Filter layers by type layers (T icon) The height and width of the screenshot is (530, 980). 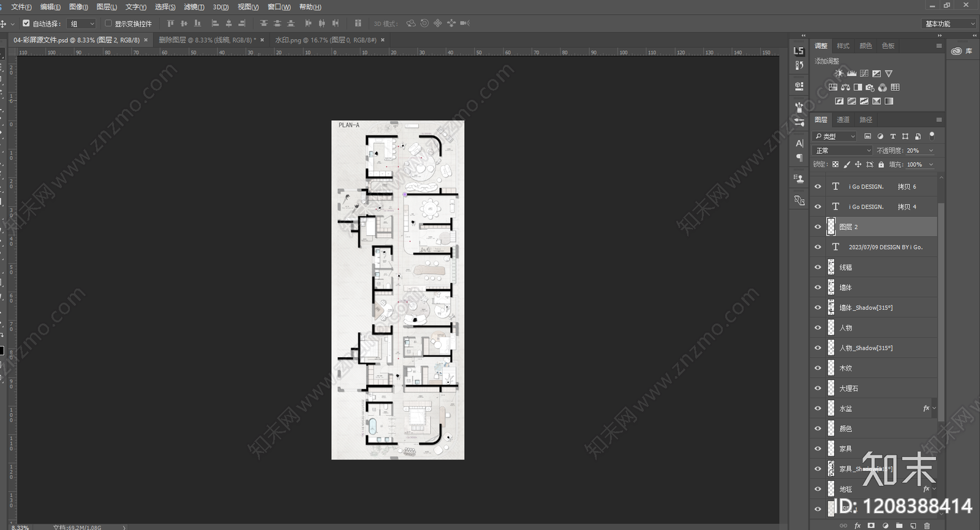892,136
